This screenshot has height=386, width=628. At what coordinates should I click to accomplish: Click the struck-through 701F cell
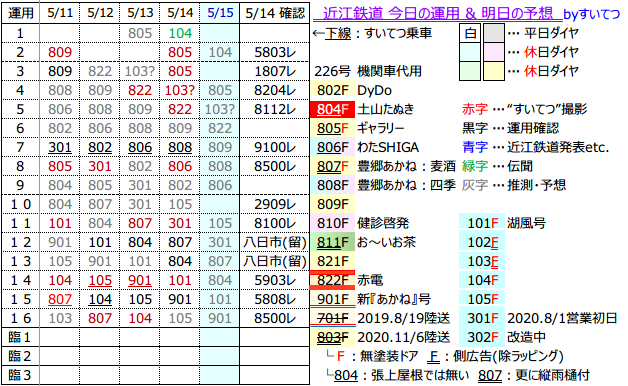tap(332, 318)
